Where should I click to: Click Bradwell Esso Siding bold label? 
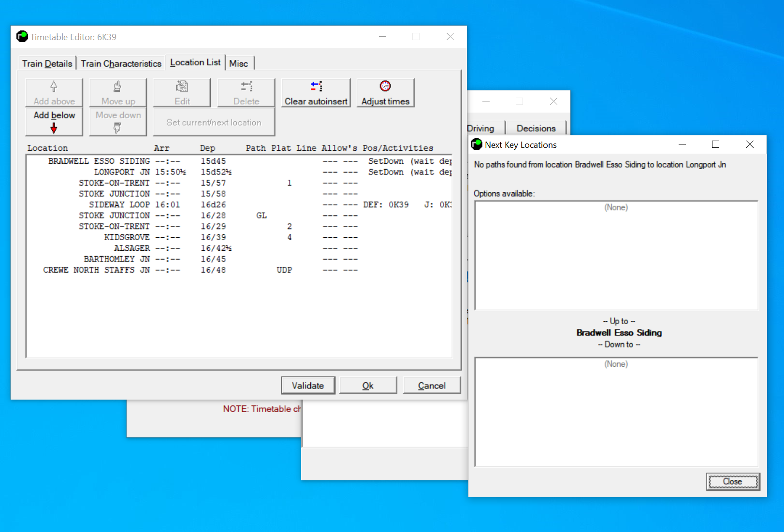tap(619, 332)
